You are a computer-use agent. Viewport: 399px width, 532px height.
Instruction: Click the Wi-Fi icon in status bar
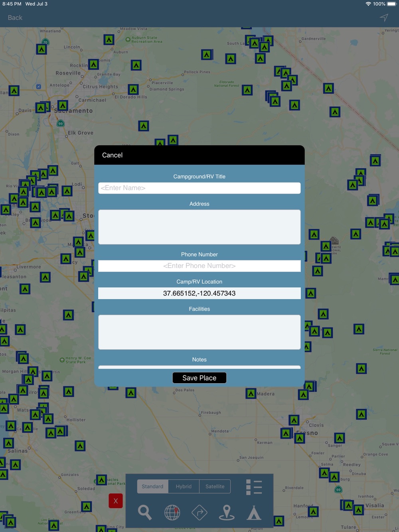(x=368, y=4)
